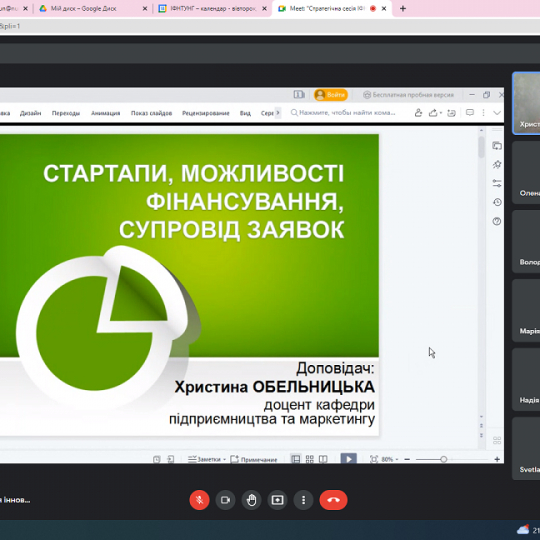The image size is (540, 540).
Task: Turn on the camera in Meet
Action: [225, 500]
